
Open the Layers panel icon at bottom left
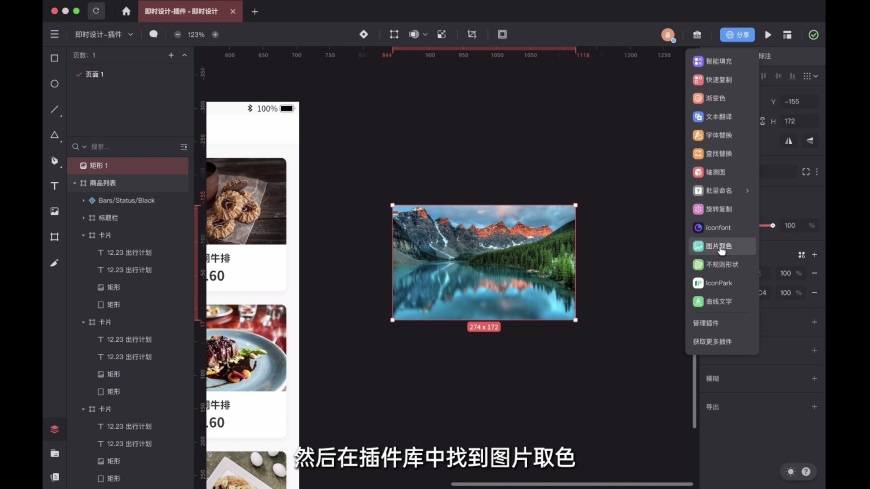[x=54, y=429]
